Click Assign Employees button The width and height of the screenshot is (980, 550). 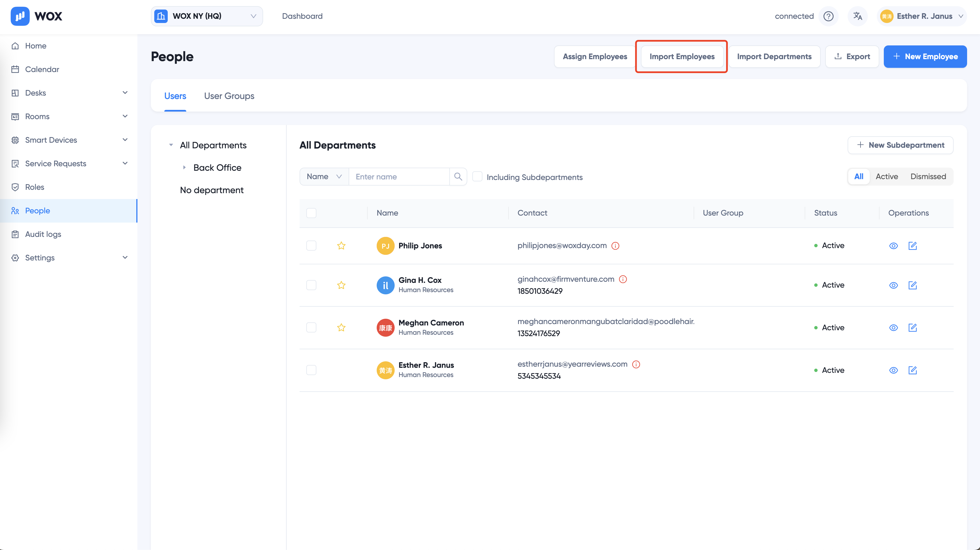[x=595, y=57]
